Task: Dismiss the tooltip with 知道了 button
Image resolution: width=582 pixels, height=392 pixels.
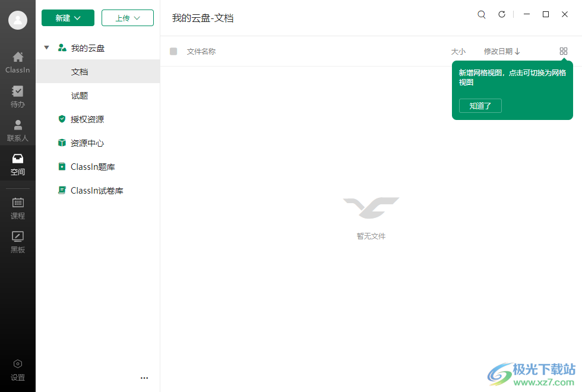Action: pos(480,106)
